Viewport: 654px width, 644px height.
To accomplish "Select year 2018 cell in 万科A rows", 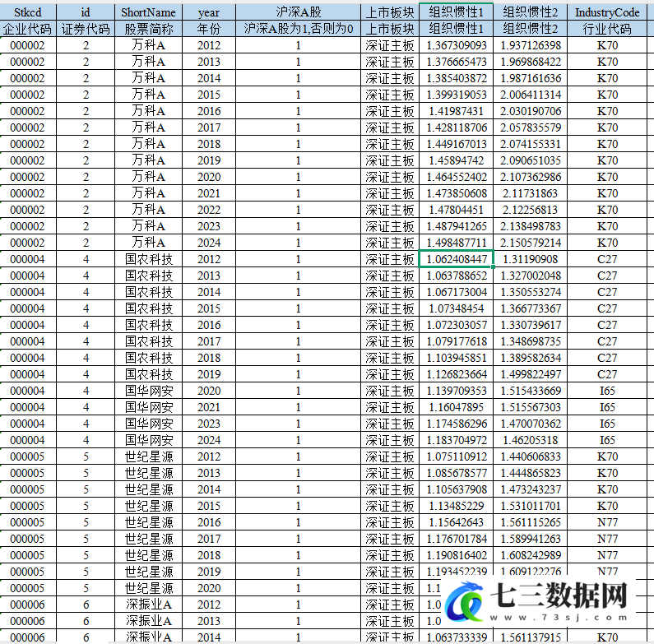I will (209, 144).
